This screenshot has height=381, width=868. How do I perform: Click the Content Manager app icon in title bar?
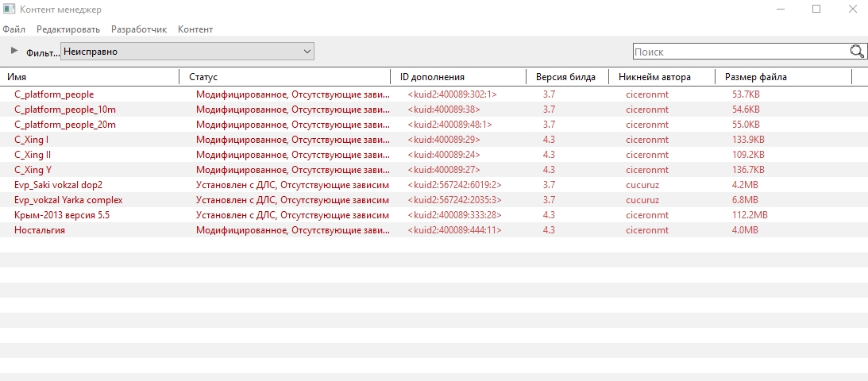(9, 10)
